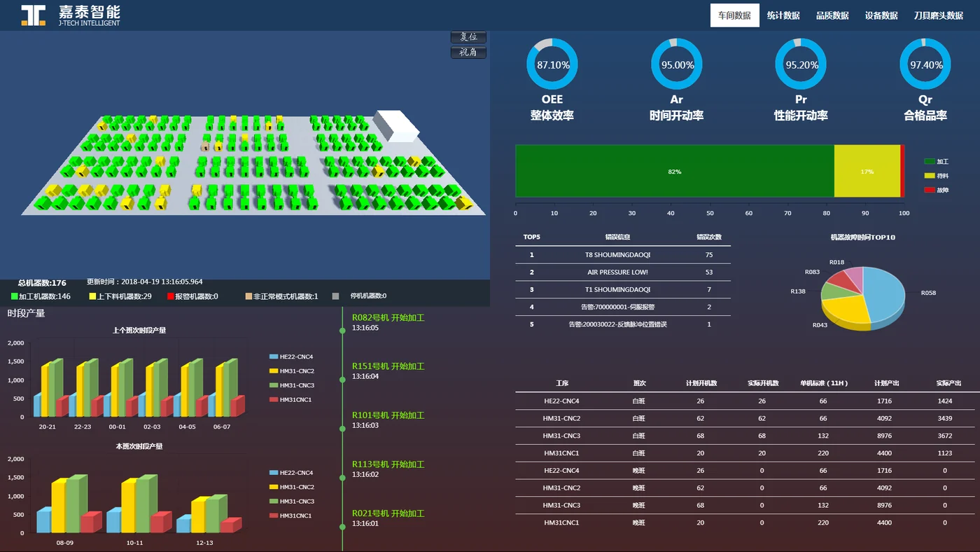This screenshot has width=980, height=552.
Task: Click the 视角 view angle button
Action: [x=468, y=53]
